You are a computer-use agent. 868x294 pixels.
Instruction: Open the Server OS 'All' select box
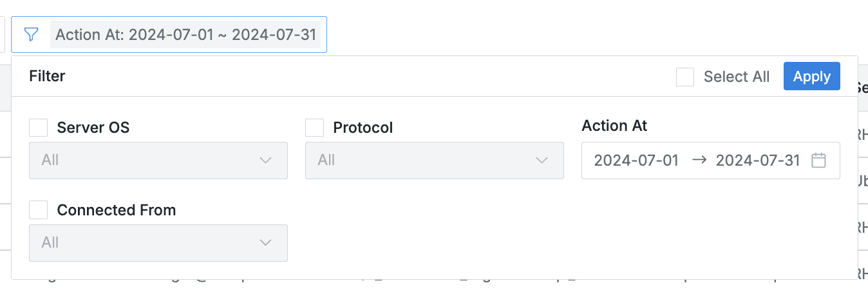pyautogui.click(x=148, y=161)
